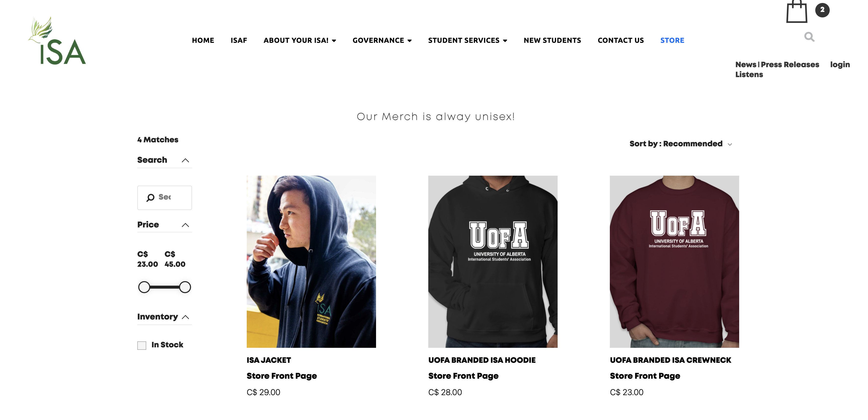Click the login link
Screen dimensions: 868x420
tap(840, 65)
